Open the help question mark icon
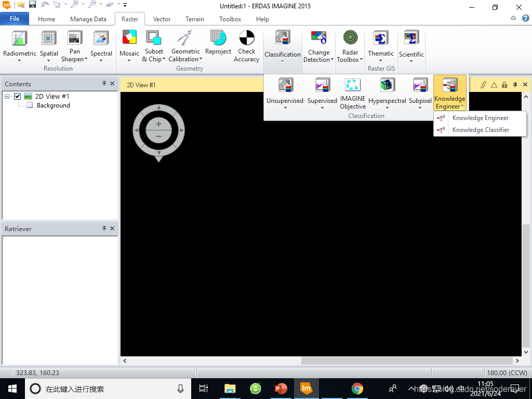This screenshot has height=399, width=532. pyautogui.click(x=526, y=18)
